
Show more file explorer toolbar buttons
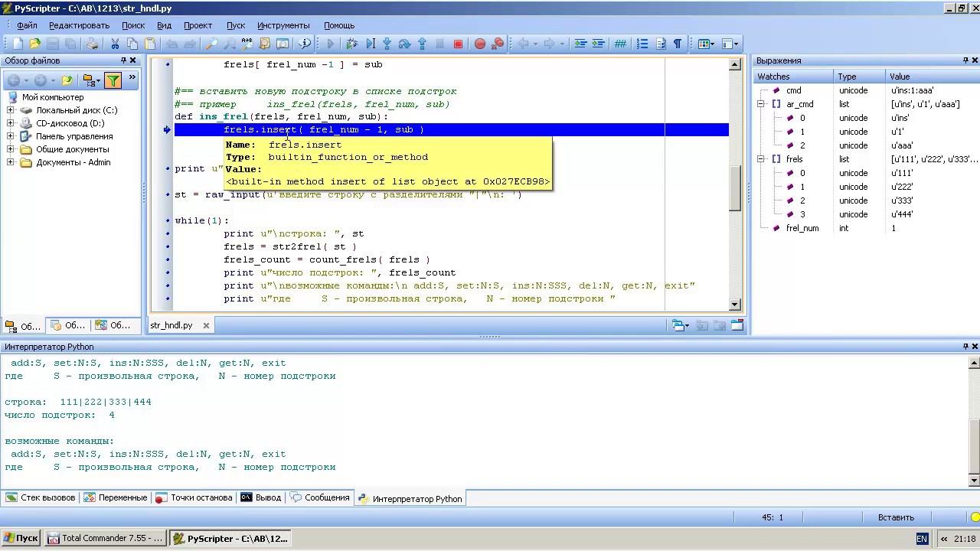132,77
